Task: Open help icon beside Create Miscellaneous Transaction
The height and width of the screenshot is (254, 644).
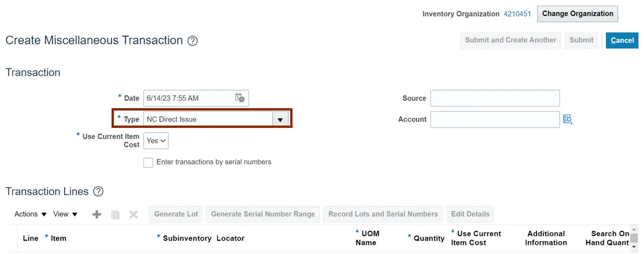Action: 193,41
